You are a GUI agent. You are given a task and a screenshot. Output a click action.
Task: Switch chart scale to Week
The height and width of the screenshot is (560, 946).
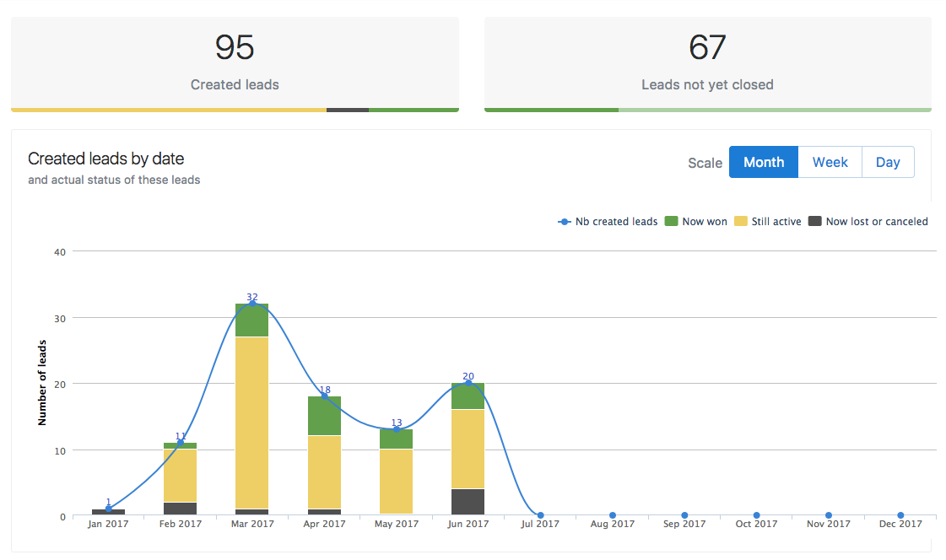830,163
